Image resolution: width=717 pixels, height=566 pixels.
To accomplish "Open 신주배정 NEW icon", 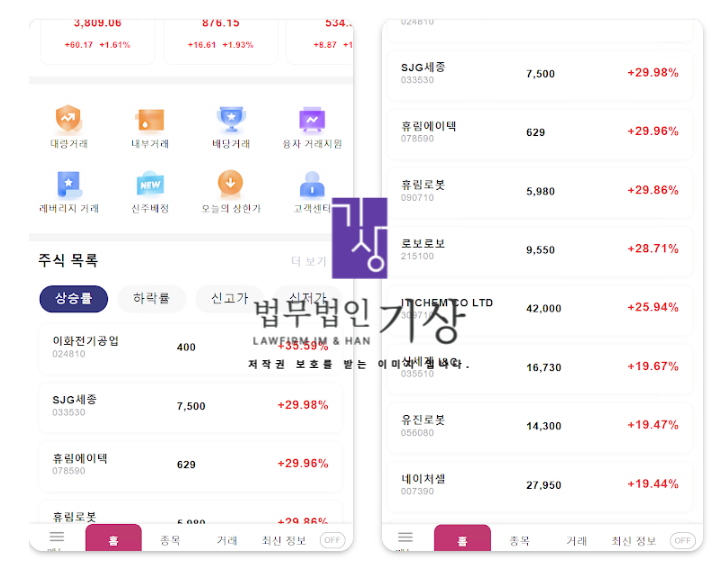I will click(150, 183).
